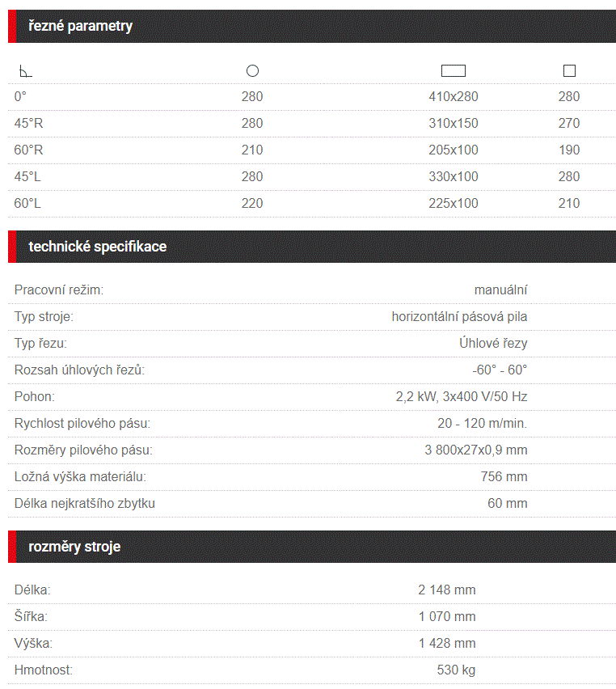Click the rectangular profile icon
The image size is (616, 689).
tap(453, 70)
